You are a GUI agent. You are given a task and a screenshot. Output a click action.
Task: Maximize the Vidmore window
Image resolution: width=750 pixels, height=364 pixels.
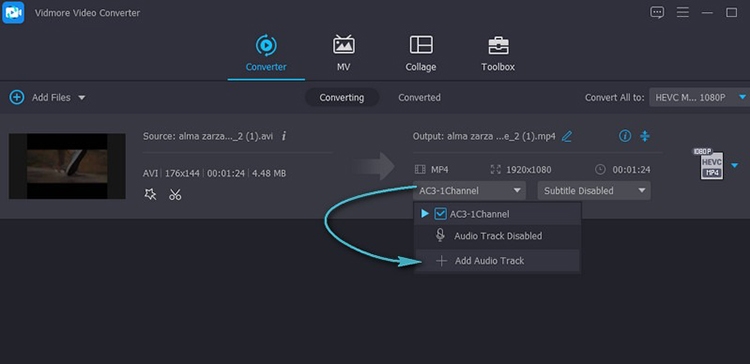(x=731, y=12)
